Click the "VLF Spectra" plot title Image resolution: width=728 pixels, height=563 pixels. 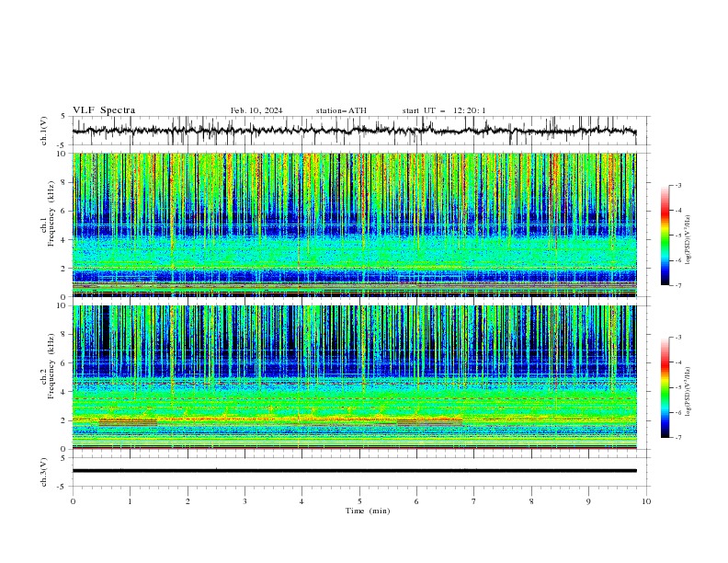tap(104, 110)
